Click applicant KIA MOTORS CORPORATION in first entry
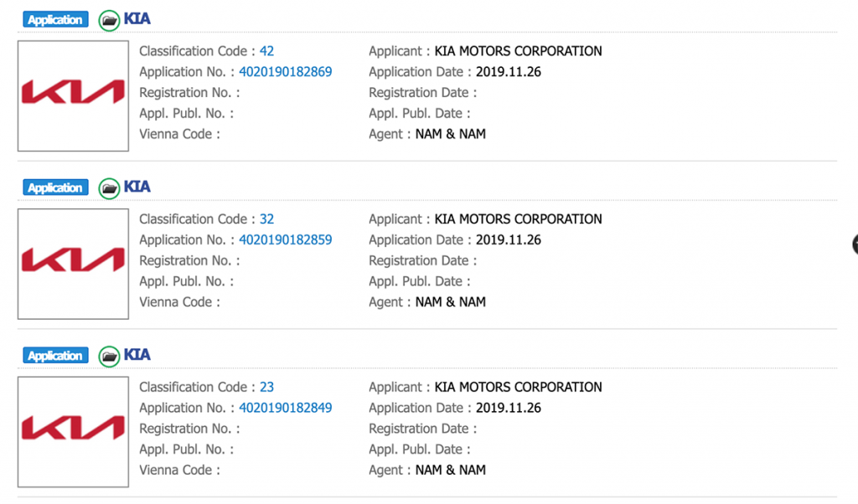The width and height of the screenshot is (858, 504). coord(518,51)
